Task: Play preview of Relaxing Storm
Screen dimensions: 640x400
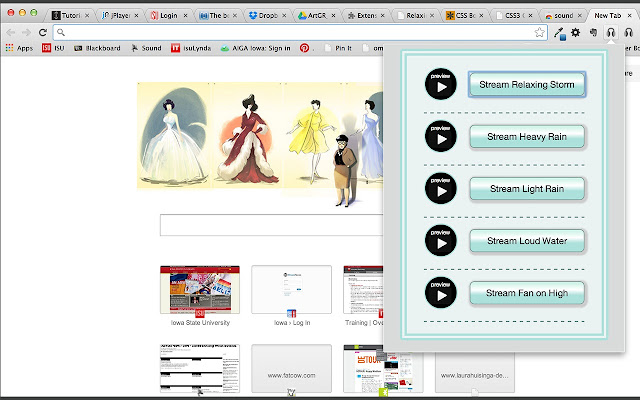Action: [441, 84]
